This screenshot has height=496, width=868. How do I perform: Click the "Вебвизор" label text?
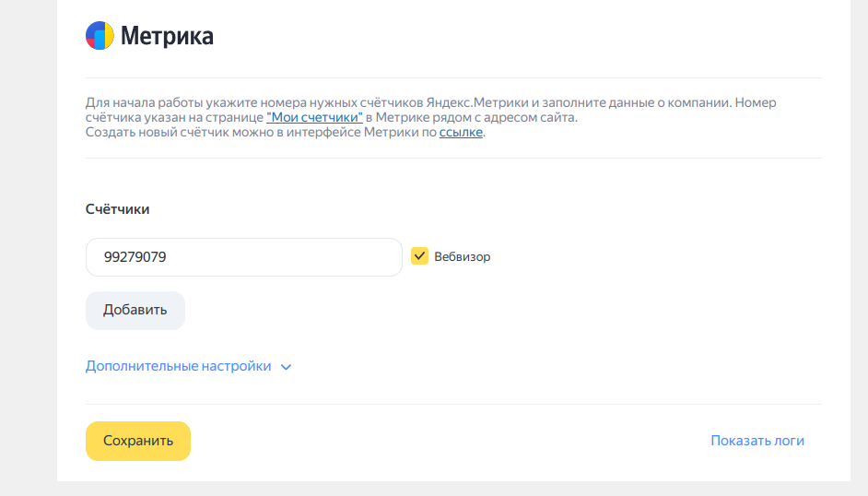coord(463,257)
